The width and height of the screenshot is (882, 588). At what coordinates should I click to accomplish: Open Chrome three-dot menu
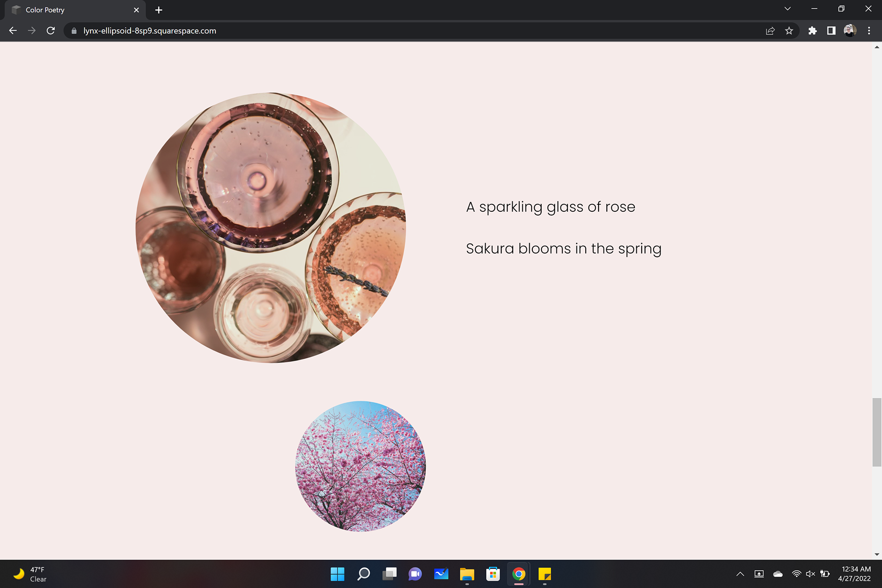point(869,31)
